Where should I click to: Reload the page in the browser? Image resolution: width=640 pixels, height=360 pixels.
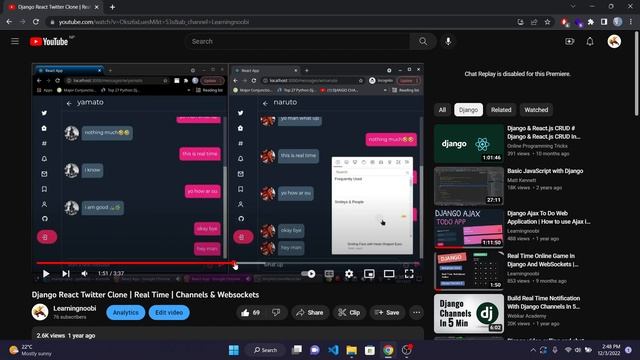click(36, 22)
